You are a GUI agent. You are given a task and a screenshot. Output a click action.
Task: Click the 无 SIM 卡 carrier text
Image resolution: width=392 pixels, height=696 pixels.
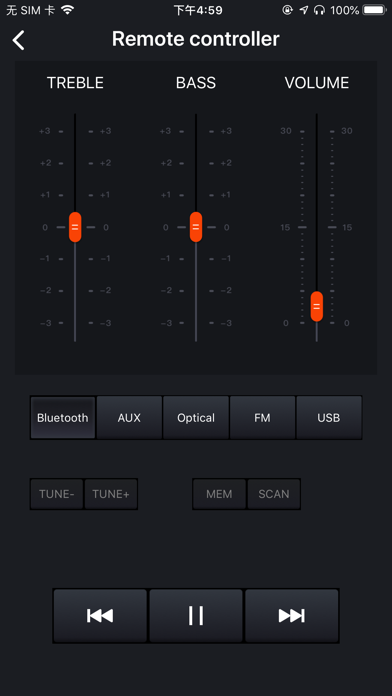point(31,10)
